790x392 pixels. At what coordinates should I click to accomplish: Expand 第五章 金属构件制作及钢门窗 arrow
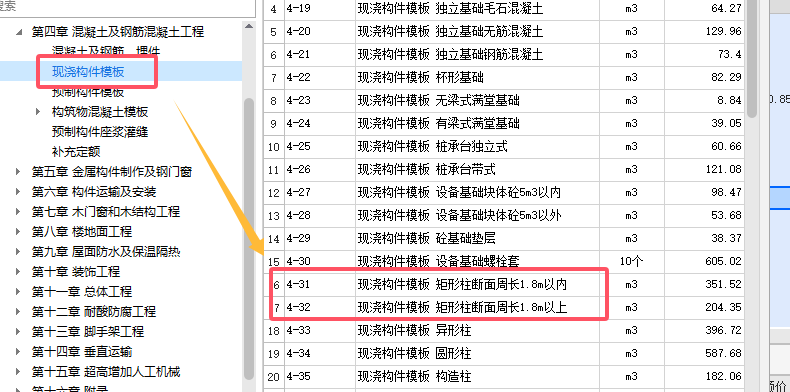coord(19,172)
